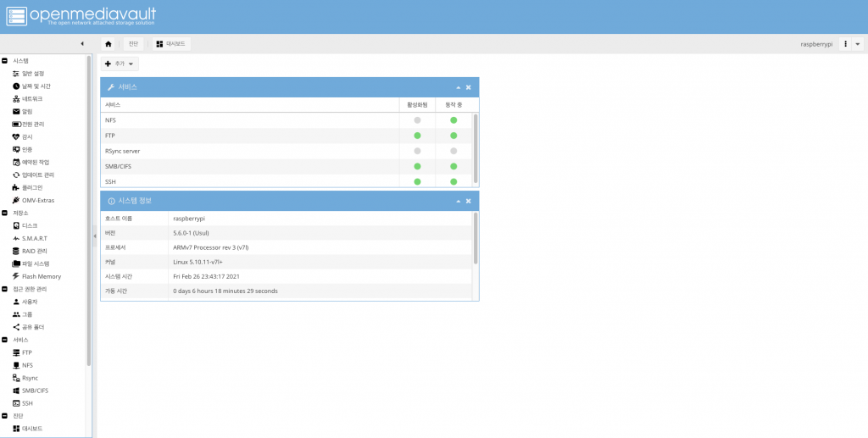Open the kebab menu next to raspberrypi
This screenshot has width=868, height=438.
845,44
